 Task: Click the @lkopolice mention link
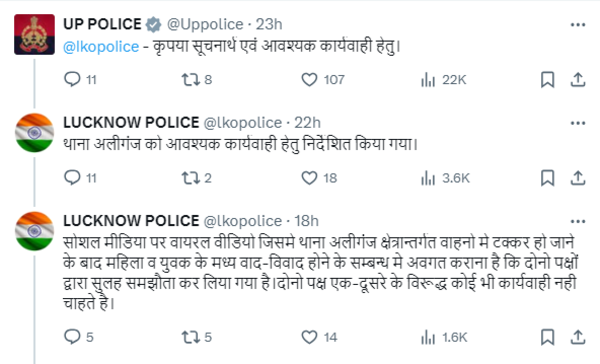pyautogui.click(x=101, y=47)
